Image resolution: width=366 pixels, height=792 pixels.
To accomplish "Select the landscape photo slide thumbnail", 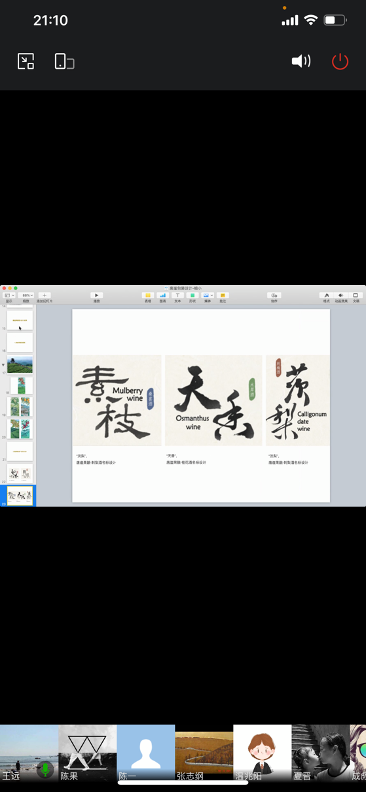I will coord(20,364).
